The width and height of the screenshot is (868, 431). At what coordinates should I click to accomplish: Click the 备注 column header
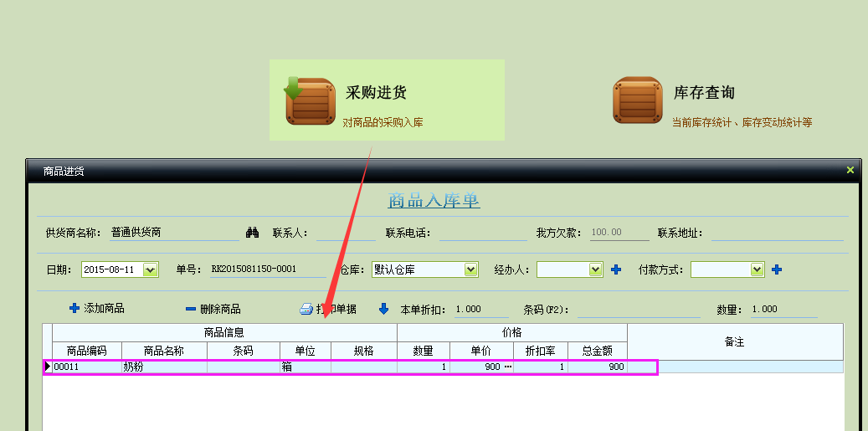pos(735,342)
